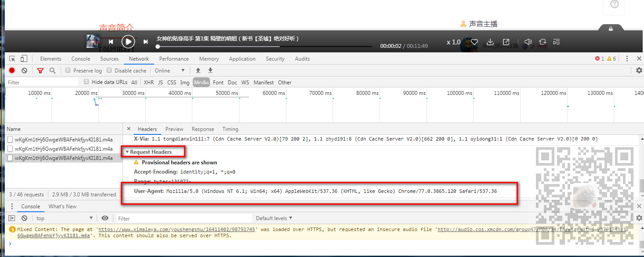Change playback speed x 1.0
The image size is (644, 257).
pyautogui.click(x=454, y=42)
